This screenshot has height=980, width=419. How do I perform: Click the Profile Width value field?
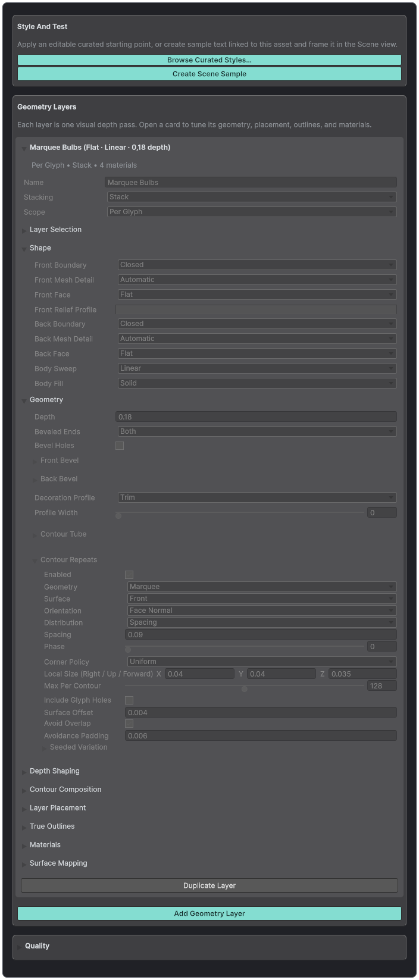[x=382, y=512]
